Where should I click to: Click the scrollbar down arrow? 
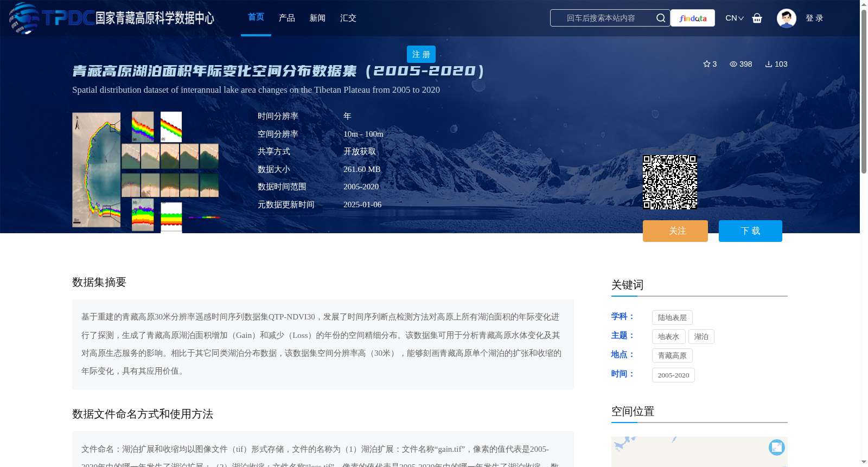point(864,462)
